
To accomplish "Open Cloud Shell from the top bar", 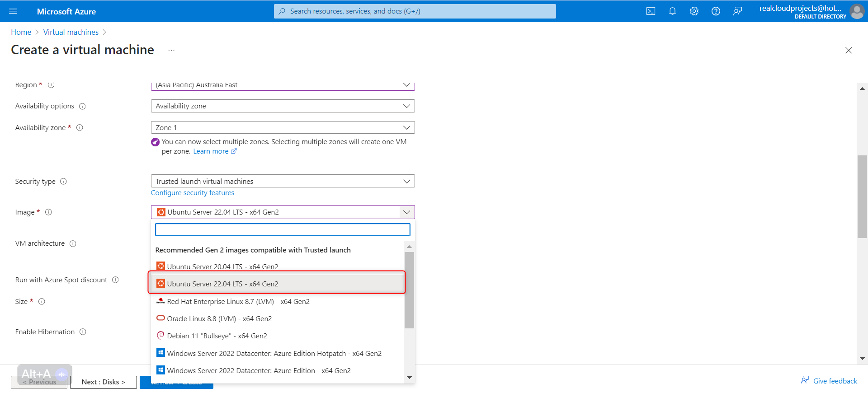I will 651,11.
